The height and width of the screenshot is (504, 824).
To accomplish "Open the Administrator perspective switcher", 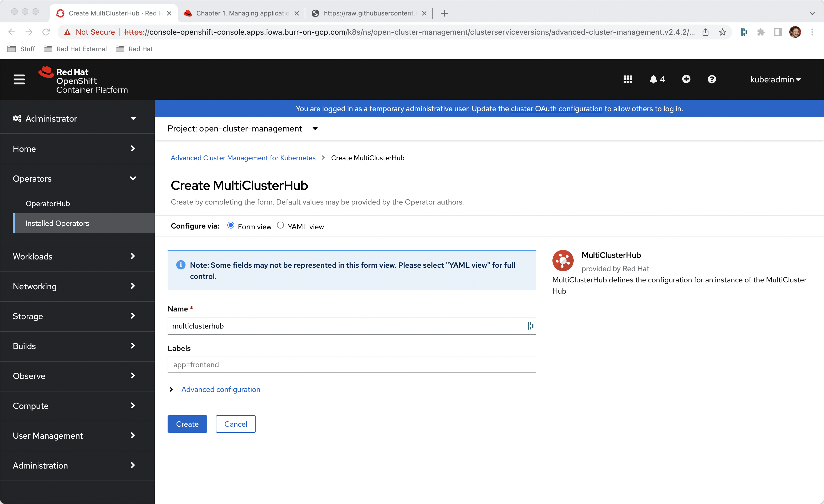I will [74, 119].
